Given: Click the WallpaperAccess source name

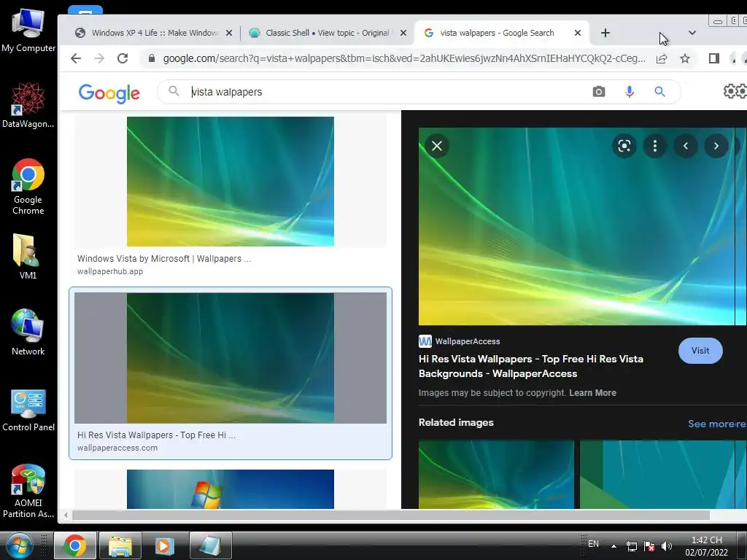Looking at the screenshot, I should coord(468,341).
